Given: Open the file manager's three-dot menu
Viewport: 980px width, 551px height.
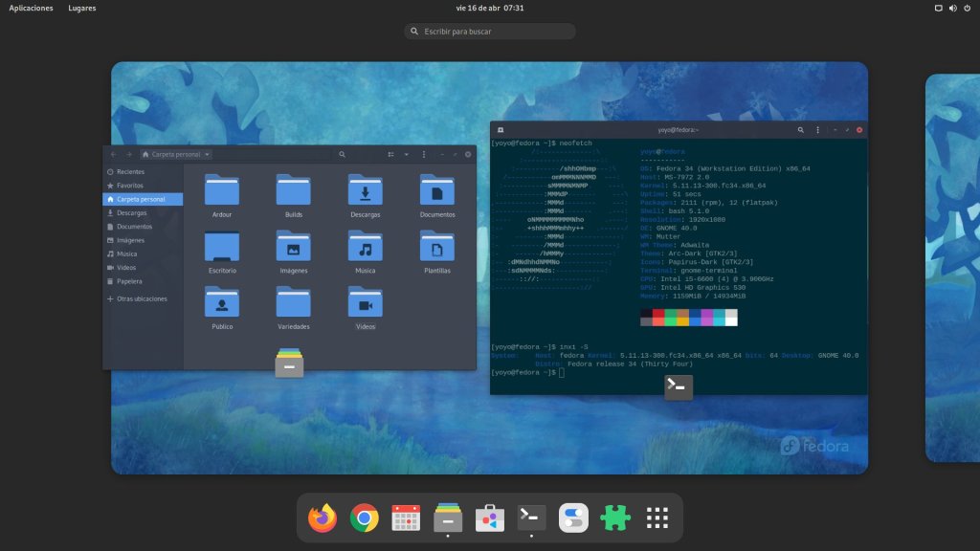Looking at the screenshot, I should tap(424, 154).
